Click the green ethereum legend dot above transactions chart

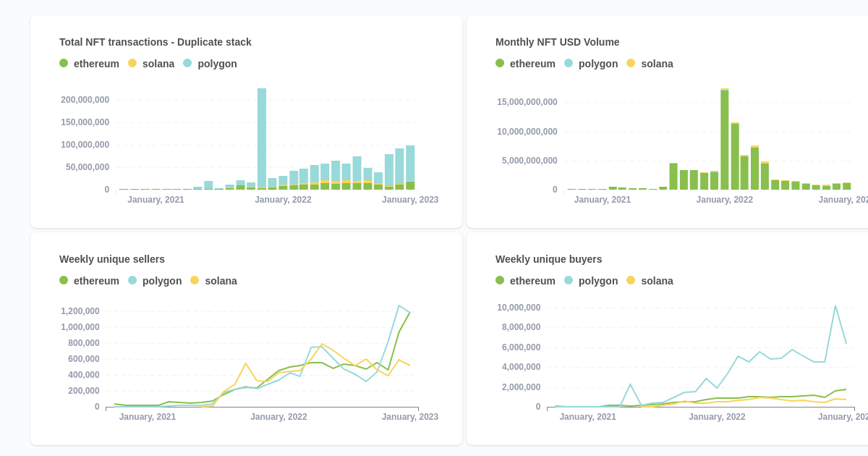click(x=63, y=64)
